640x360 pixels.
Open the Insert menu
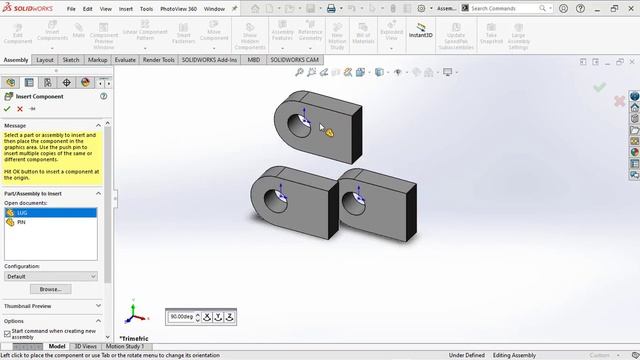coord(126,9)
